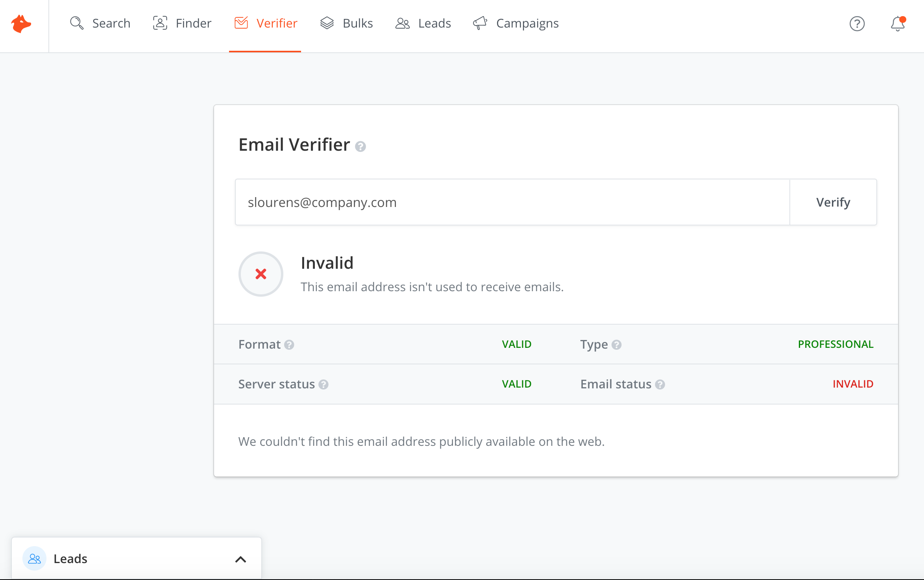Viewport: 924px width, 580px height.
Task: Click the Leads people icon in navbar
Action: tap(403, 23)
